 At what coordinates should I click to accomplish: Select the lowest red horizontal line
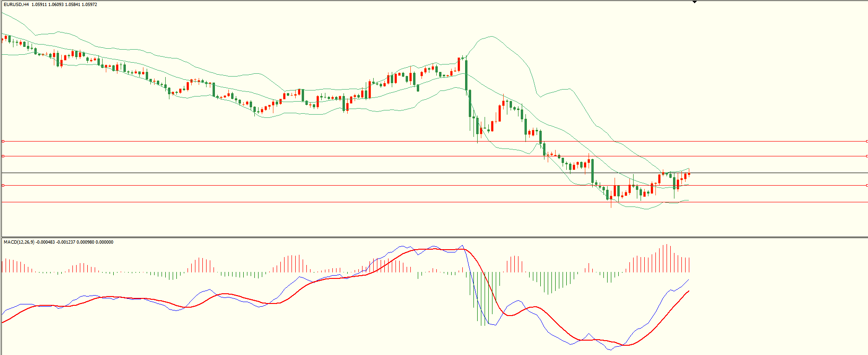tap(325, 202)
